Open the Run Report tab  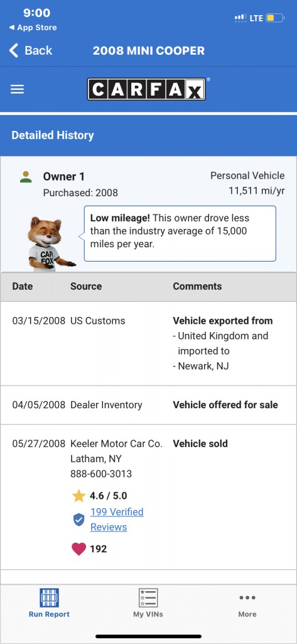click(x=49, y=603)
